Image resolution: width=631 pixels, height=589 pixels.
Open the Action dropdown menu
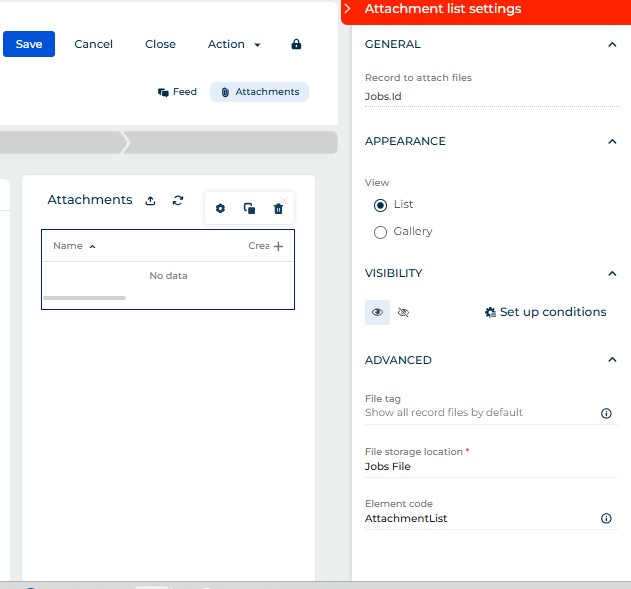click(x=234, y=44)
